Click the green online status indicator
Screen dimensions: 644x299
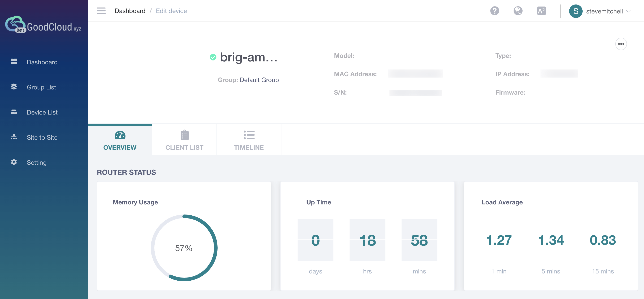click(x=213, y=57)
